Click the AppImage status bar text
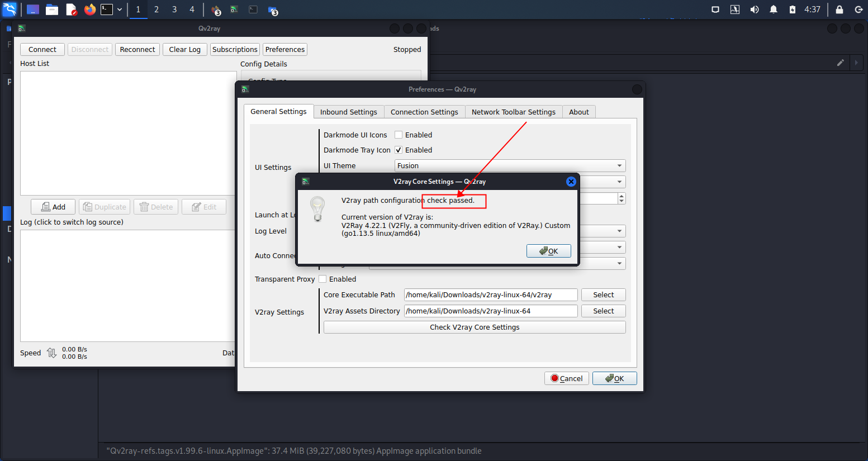The width and height of the screenshot is (868, 461). pos(294,451)
